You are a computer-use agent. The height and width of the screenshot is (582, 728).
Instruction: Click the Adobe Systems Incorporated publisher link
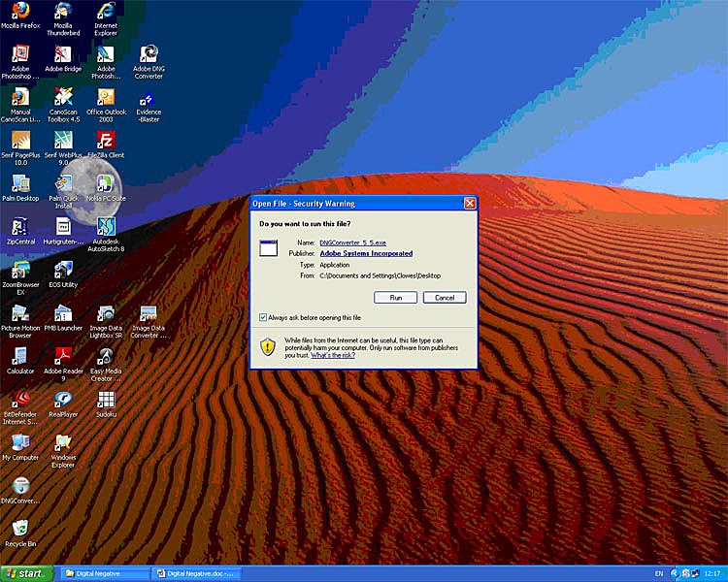[366, 253]
